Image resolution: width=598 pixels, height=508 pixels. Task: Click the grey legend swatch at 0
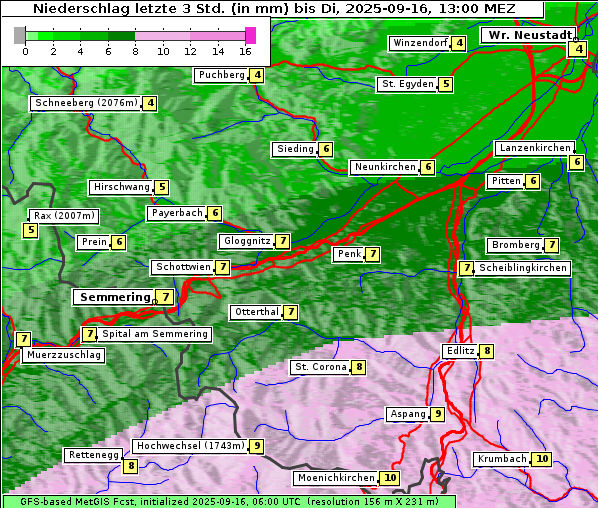(x=19, y=35)
